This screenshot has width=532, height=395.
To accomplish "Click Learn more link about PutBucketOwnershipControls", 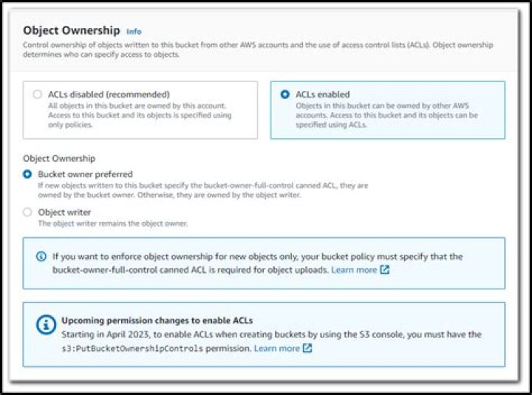I will (x=276, y=348).
